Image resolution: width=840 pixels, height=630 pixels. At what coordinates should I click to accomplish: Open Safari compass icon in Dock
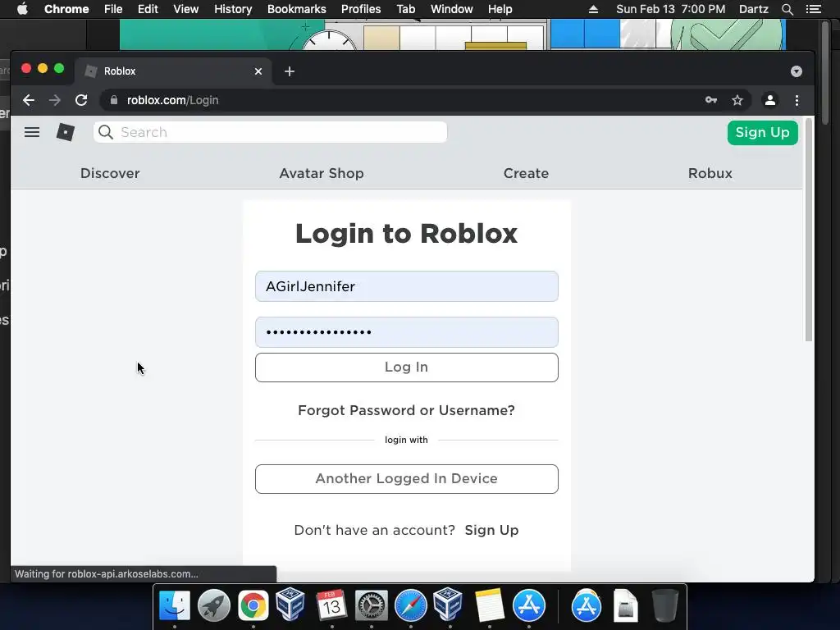tap(410, 605)
